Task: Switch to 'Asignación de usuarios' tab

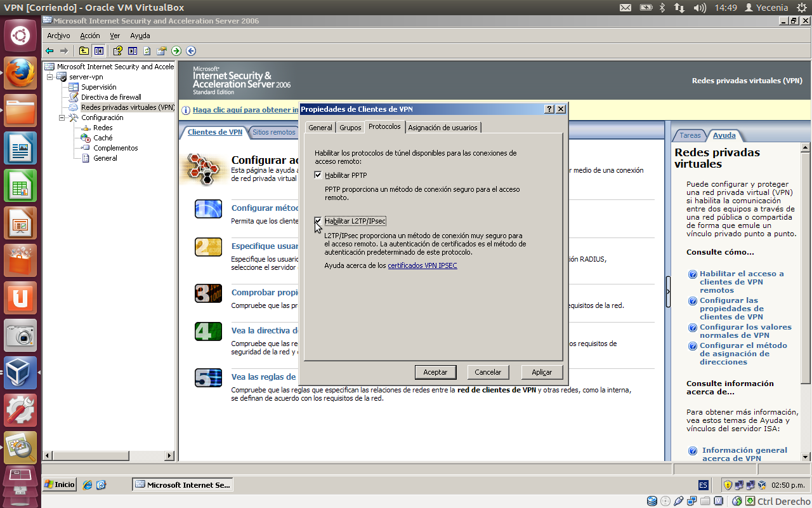Action: click(443, 128)
